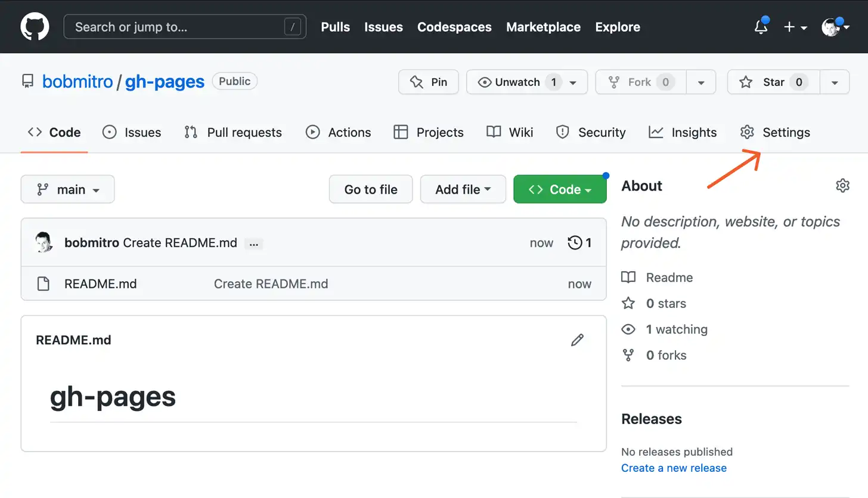Click the GitHub logo icon

35,27
